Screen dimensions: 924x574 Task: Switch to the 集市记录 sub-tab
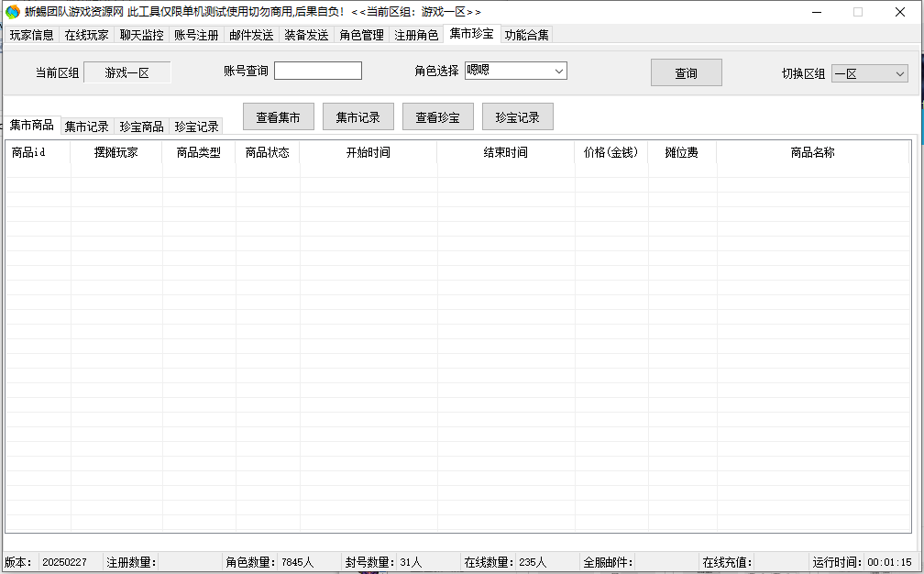86,127
